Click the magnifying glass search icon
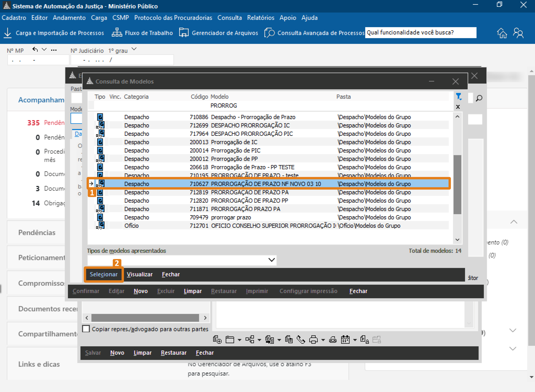535x392 pixels. pos(479,98)
